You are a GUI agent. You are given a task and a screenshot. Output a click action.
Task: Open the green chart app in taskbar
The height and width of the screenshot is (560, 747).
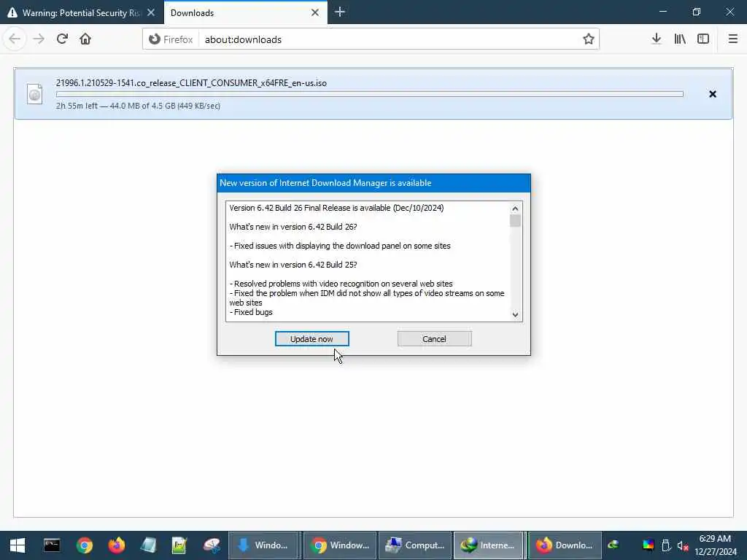click(179, 545)
